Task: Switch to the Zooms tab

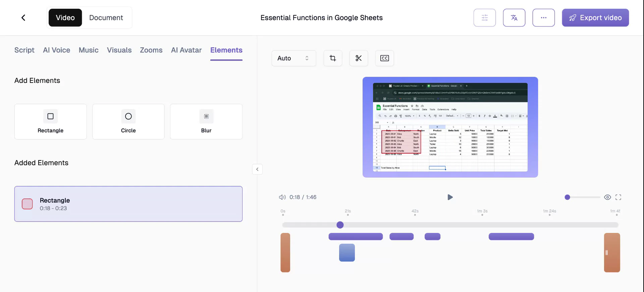Action: 151,50
